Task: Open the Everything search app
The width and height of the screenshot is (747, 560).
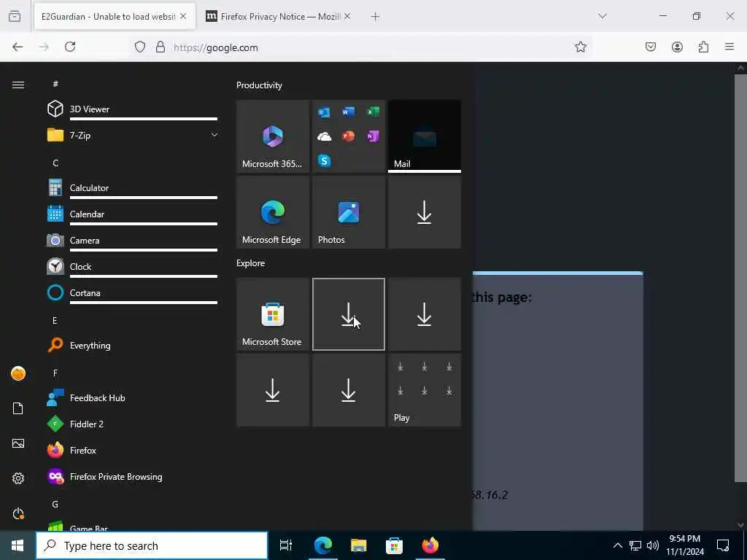Action: (x=132, y=345)
